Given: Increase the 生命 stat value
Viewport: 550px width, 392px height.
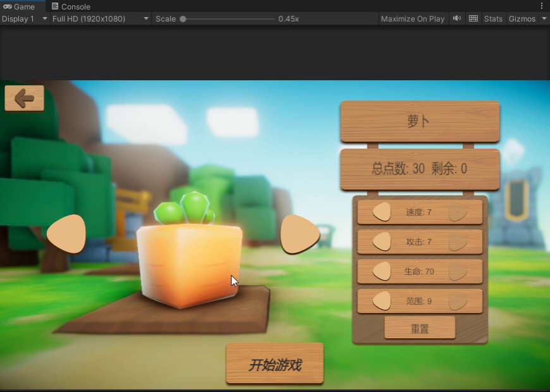Looking at the screenshot, I should click(x=458, y=271).
